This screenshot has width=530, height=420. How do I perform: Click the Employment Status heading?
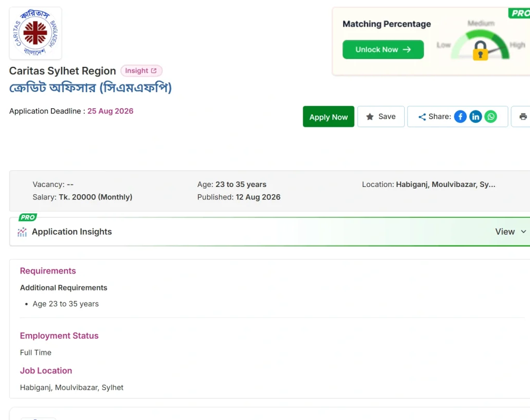(x=59, y=336)
